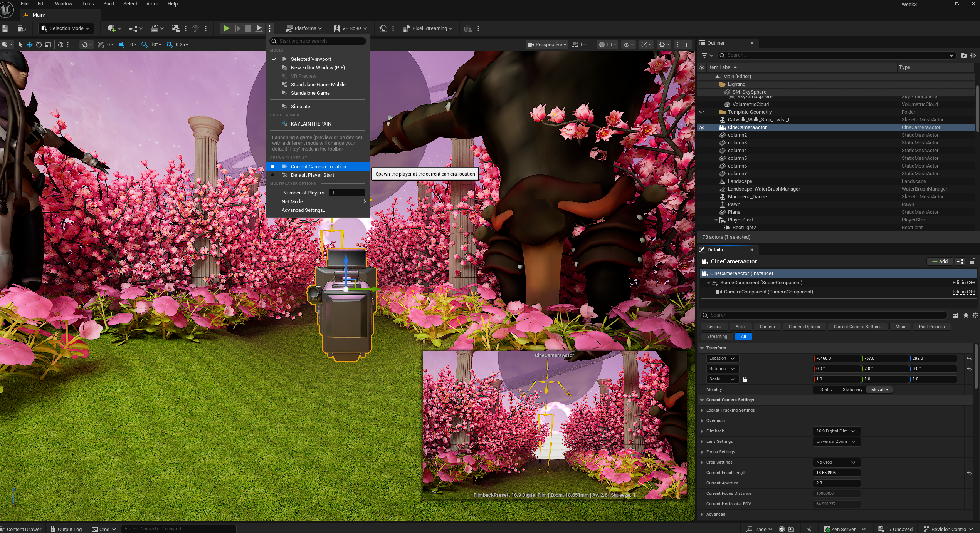Click the Eject play control icon
Image resolution: width=980 pixels, height=533 pixels.
(x=259, y=28)
